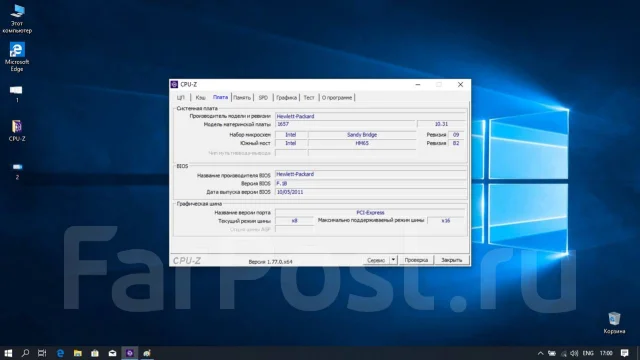
Task: Click the manufacturer field Hewlett-Packard in Системная плата
Action: coord(370,116)
